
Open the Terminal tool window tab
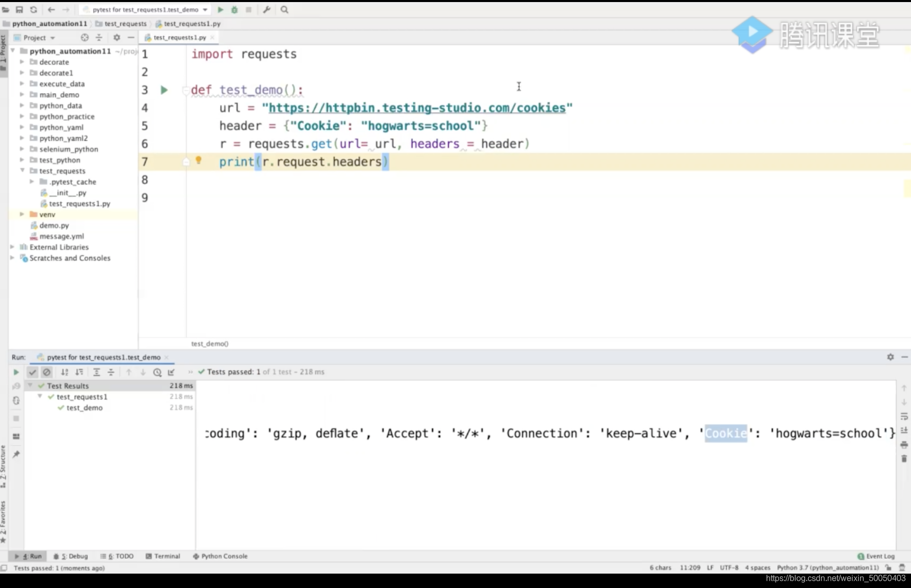(x=163, y=556)
